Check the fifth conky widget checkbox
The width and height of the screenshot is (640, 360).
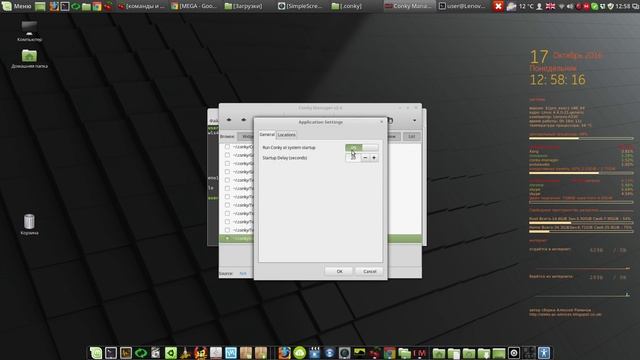pos(227,180)
